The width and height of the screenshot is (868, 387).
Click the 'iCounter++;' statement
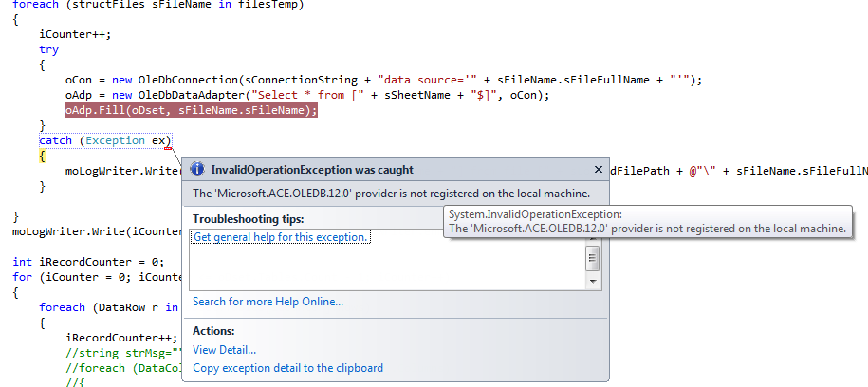tap(75, 34)
